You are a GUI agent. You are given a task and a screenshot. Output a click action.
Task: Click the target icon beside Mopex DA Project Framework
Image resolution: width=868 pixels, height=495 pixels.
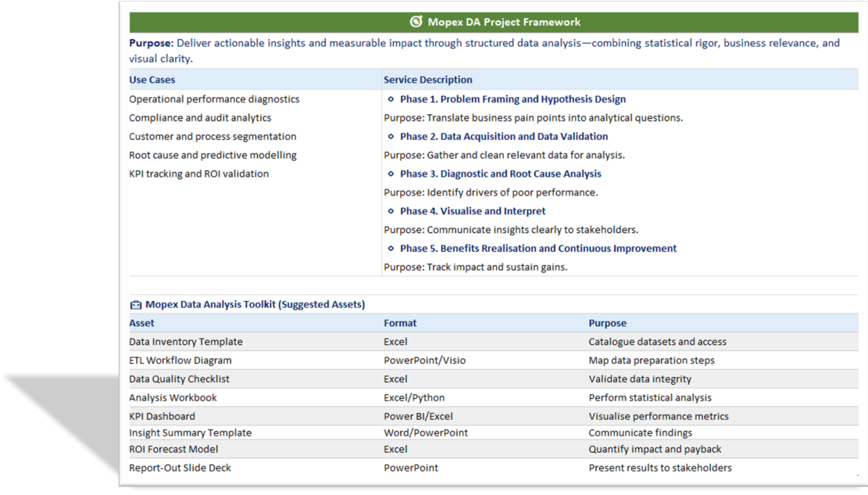pyautogui.click(x=416, y=22)
